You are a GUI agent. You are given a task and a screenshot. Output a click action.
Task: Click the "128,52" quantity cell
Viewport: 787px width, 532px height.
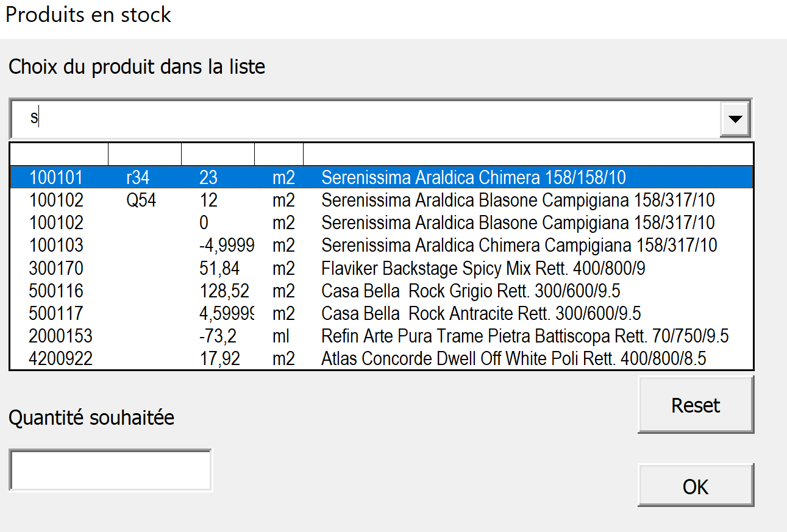[x=224, y=291]
